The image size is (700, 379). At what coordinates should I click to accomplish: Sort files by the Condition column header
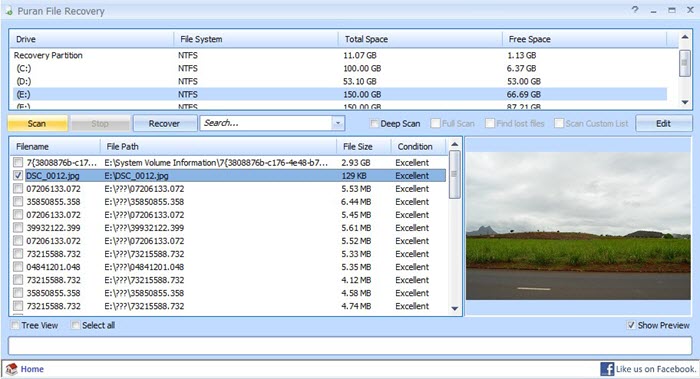418,146
